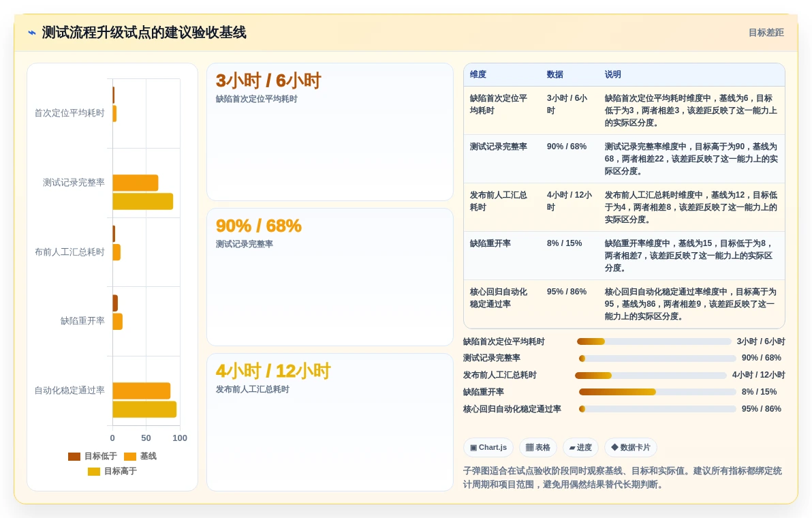Click the 缺陷重开率 目标低于 bar in chart
This screenshot has width=812, height=518.
coord(116,303)
